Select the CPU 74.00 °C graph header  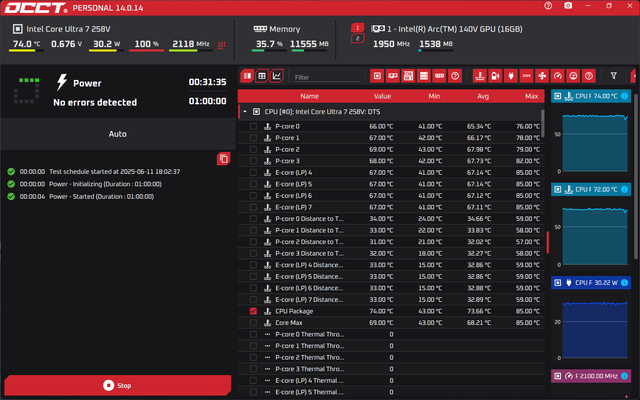[x=591, y=96]
